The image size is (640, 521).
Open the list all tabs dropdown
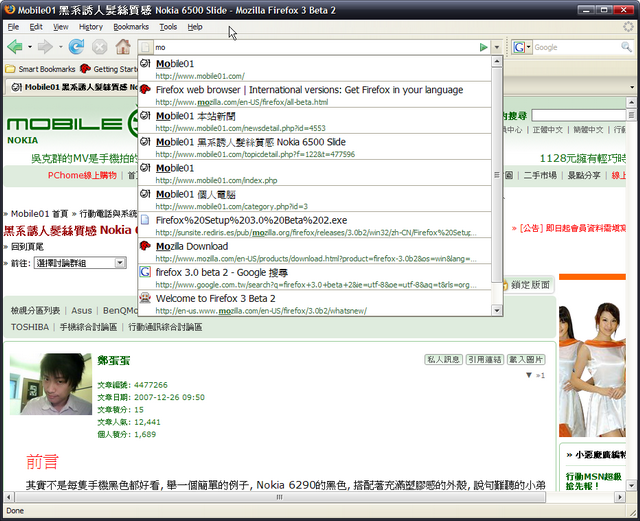click(x=632, y=87)
